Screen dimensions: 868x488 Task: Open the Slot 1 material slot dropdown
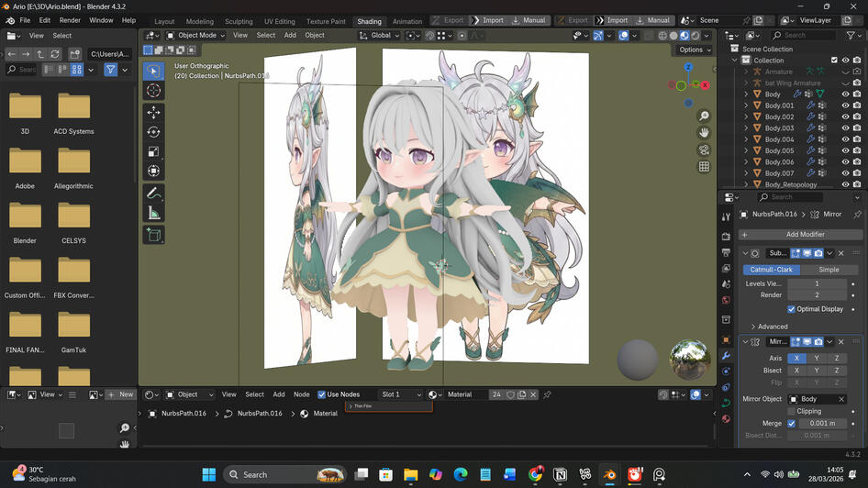(x=401, y=394)
